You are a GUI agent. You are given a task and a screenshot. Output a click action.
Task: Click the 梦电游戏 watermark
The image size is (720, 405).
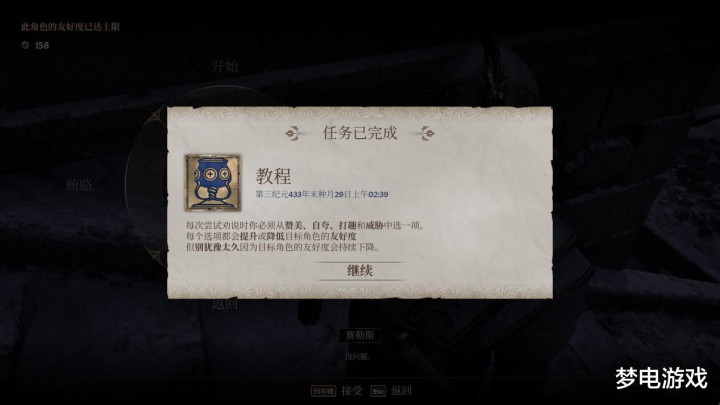[x=661, y=378]
